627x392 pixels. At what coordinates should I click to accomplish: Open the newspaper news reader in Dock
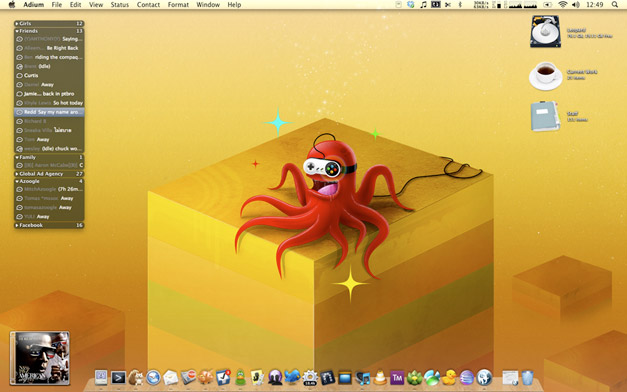click(188, 377)
